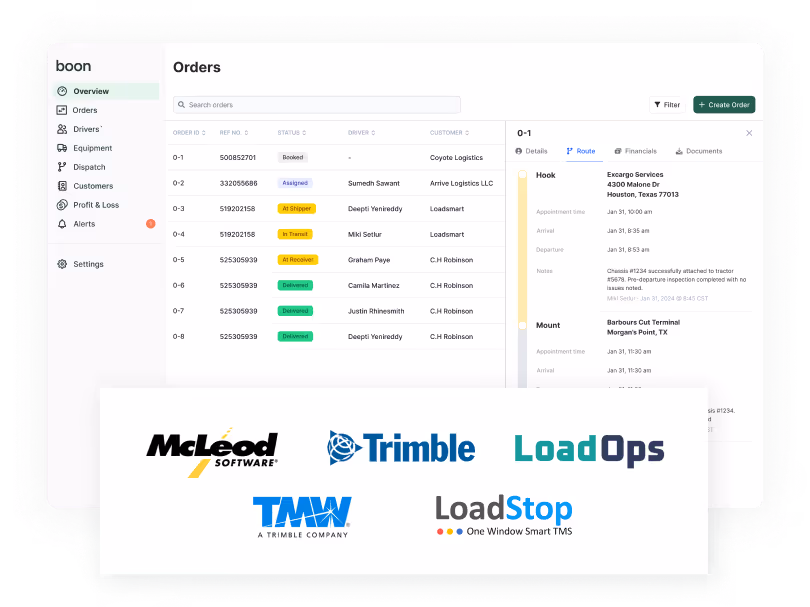Select driver Miki Setlur
The image size is (810, 607).
tap(365, 235)
